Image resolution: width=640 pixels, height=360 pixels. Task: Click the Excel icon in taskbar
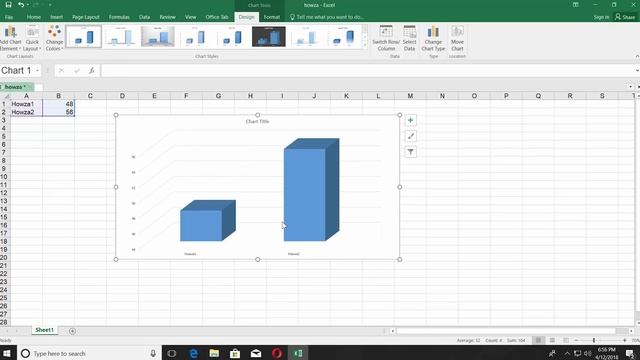tap(298, 353)
